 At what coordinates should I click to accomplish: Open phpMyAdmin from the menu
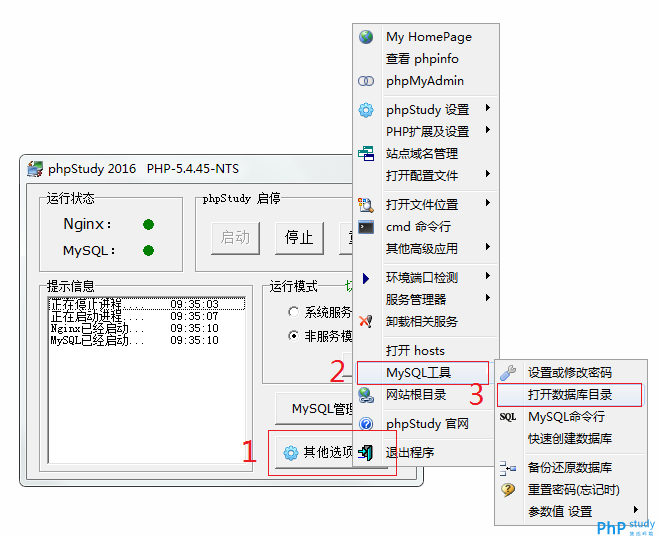(x=426, y=81)
